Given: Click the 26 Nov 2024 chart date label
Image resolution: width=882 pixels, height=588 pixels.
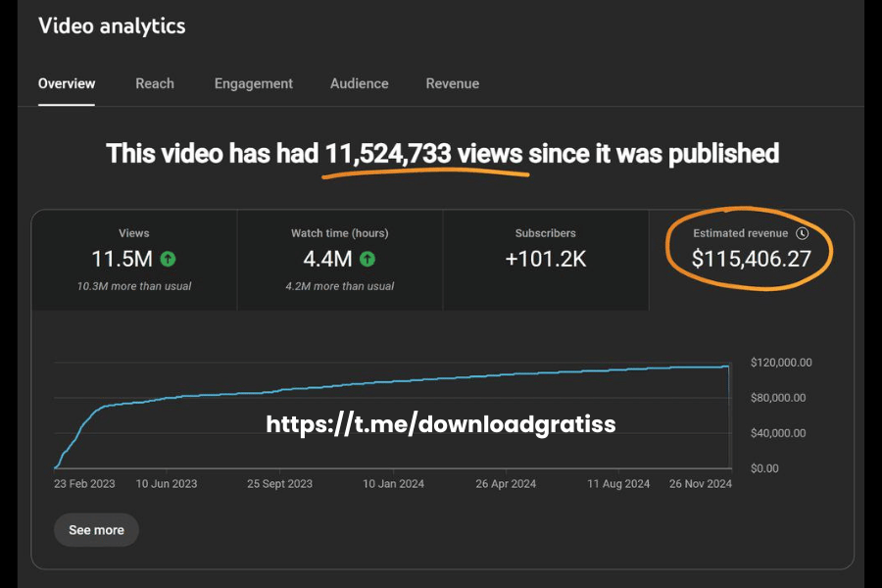Looking at the screenshot, I should 700,484.
